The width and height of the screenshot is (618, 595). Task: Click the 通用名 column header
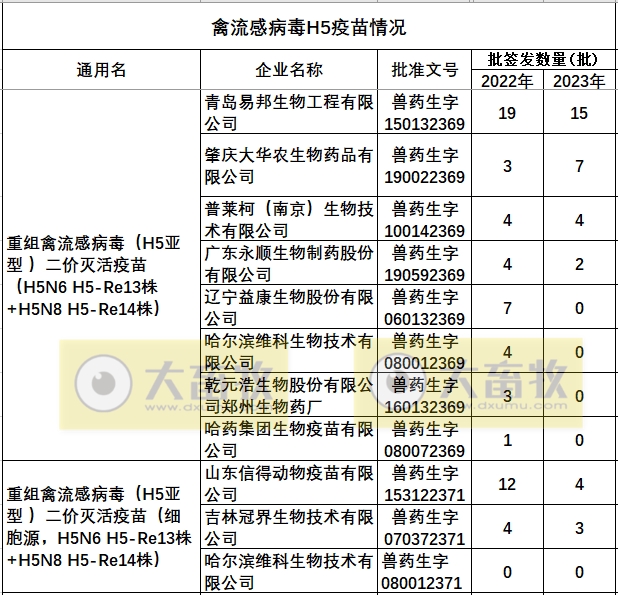(101, 70)
